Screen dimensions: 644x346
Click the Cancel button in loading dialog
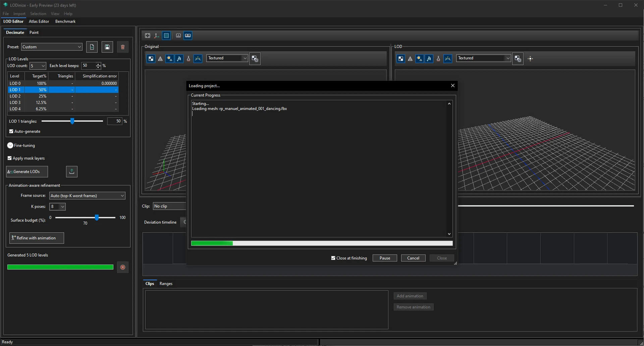click(413, 258)
